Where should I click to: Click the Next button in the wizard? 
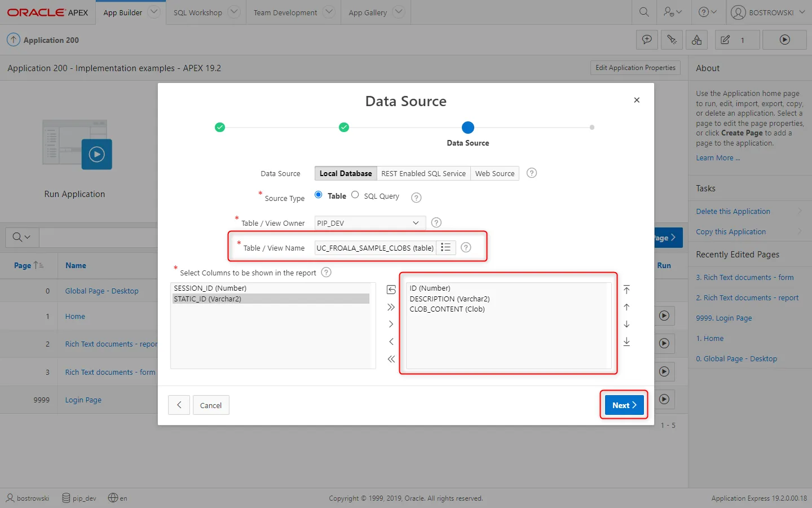pos(624,405)
